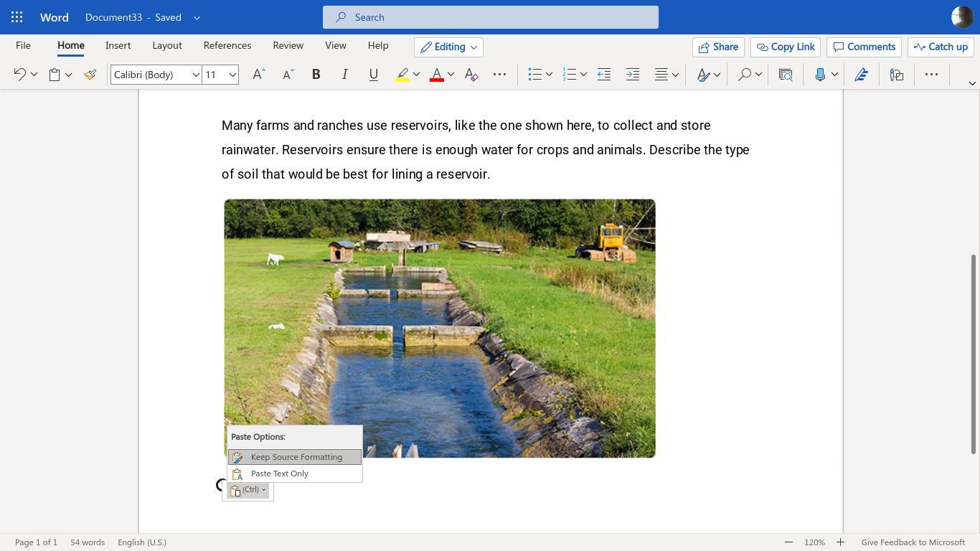Click the Format Painter icon
980x551 pixels.
[90, 75]
